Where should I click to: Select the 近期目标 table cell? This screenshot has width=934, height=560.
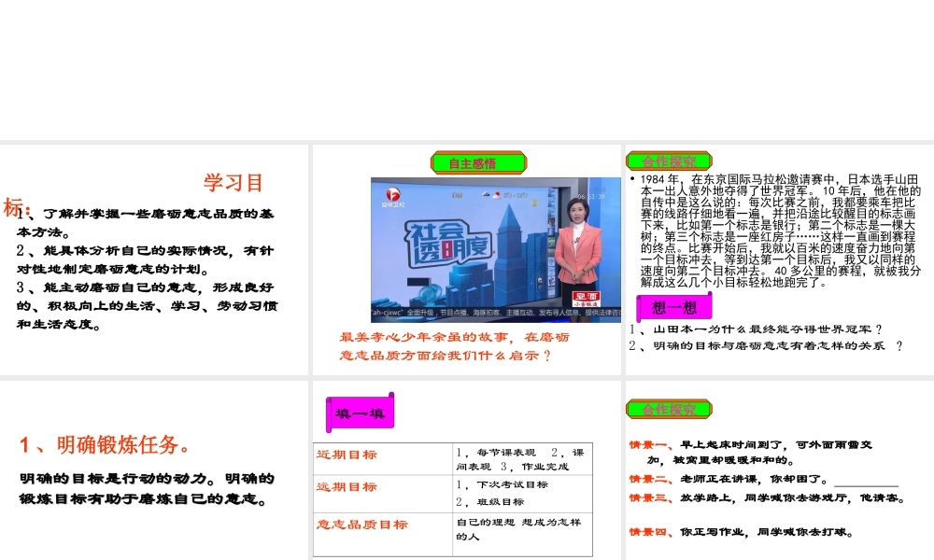tap(383, 459)
